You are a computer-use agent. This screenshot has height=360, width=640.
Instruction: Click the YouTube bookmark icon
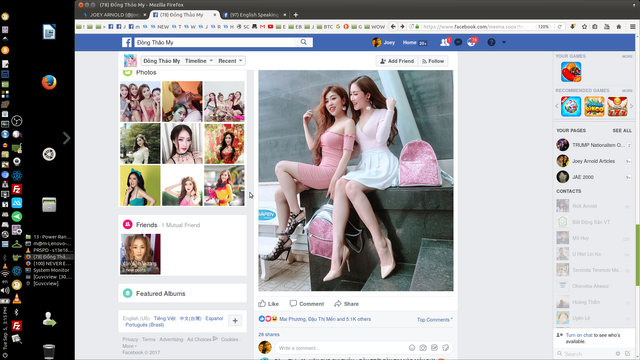pyautogui.click(x=270, y=27)
